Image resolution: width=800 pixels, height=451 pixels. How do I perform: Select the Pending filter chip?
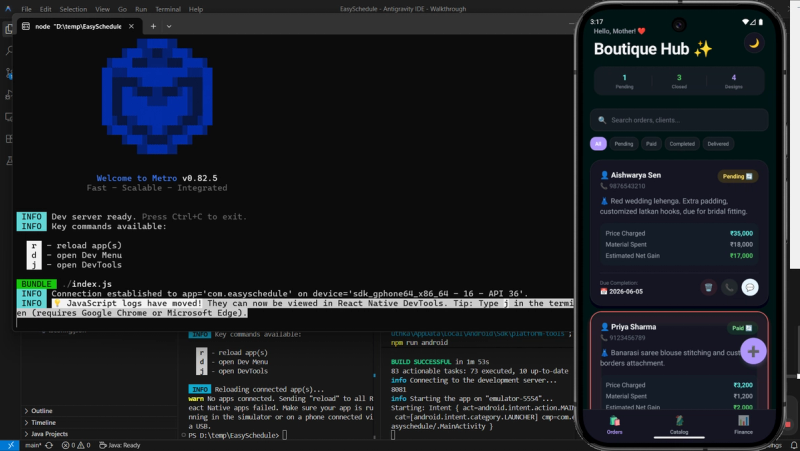[623, 144]
